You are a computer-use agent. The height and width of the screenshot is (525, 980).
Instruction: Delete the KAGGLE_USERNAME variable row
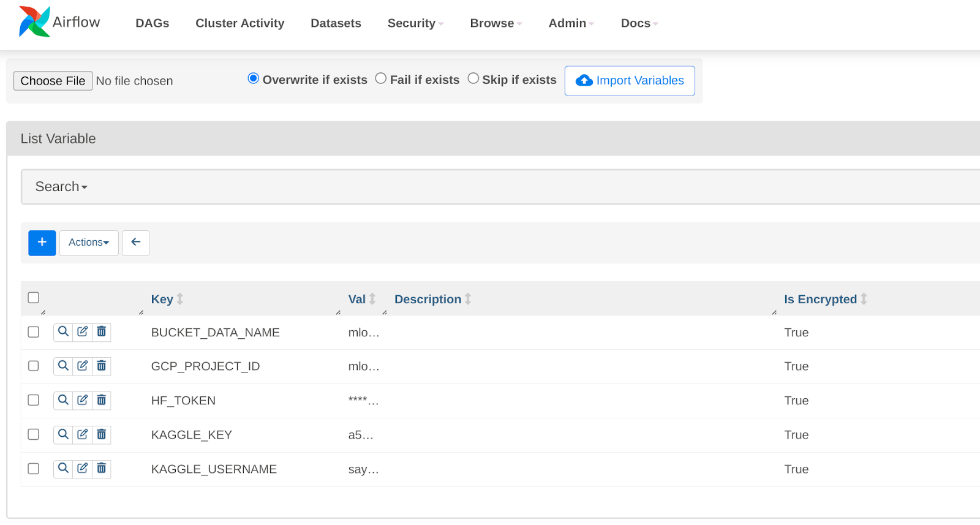pos(102,469)
